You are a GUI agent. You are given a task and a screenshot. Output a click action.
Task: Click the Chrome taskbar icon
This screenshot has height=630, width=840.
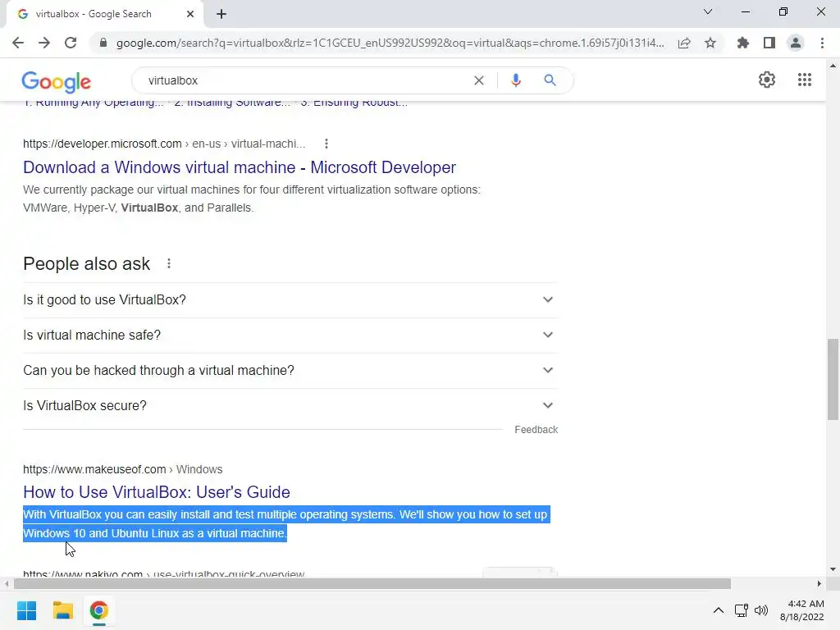pos(98,610)
